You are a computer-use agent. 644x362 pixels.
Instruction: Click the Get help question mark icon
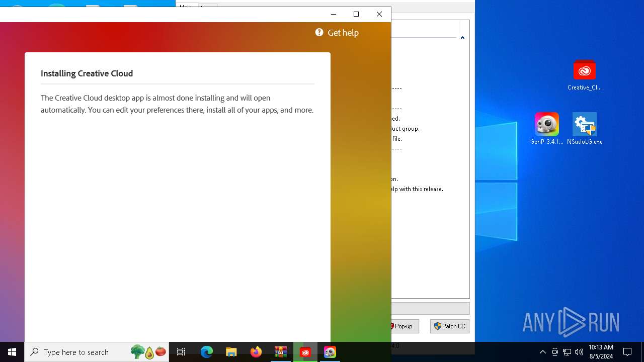point(319,32)
